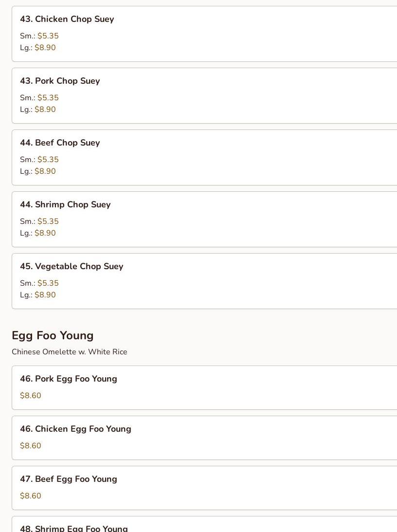Choose the Beef Egg Foo Young item title
Viewport: 397px width, 532px height.
pos(69,479)
